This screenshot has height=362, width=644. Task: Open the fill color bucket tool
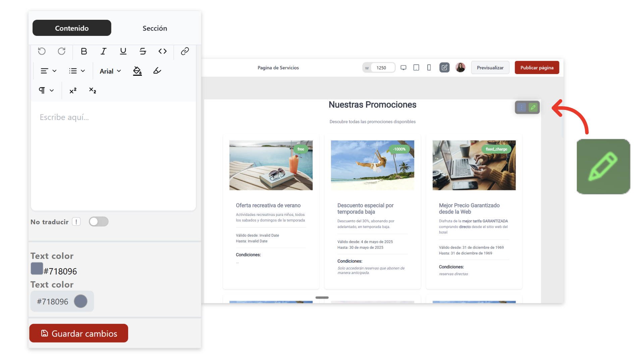coord(137,71)
